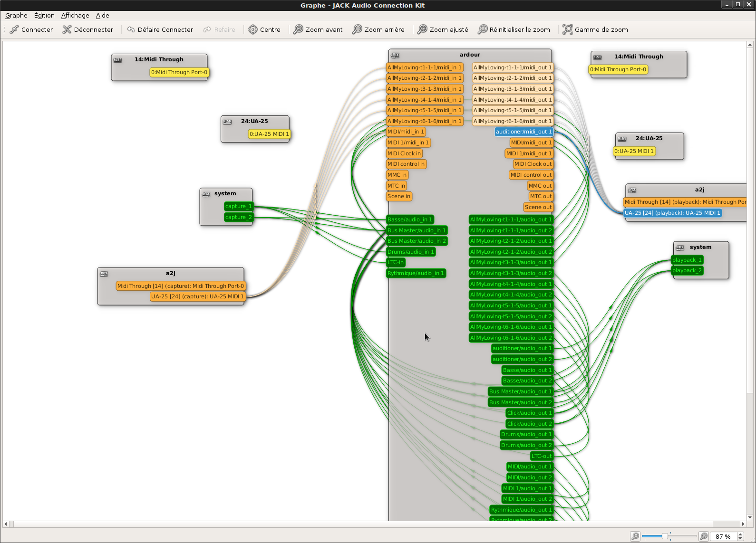The width and height of the screenshot is (756, 543).
Task: Click zoom-out magnifier in status bar
Action: (635, 536)
